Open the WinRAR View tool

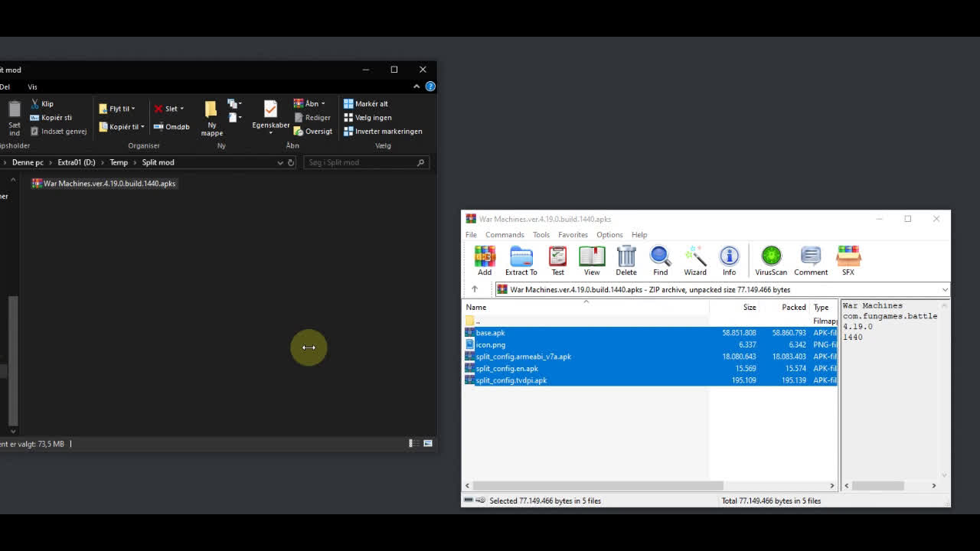point(592,260)
